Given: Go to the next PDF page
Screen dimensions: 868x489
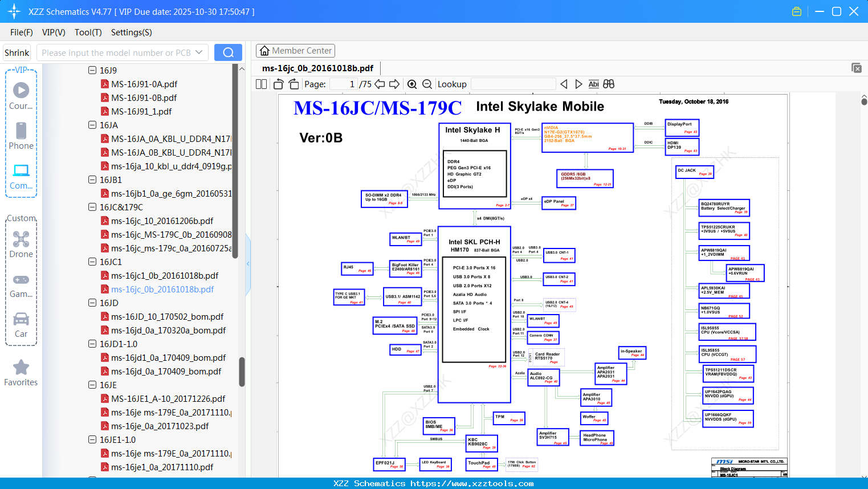Looking at the screenshot, I should pyautogui.click(x=394, y=84).
